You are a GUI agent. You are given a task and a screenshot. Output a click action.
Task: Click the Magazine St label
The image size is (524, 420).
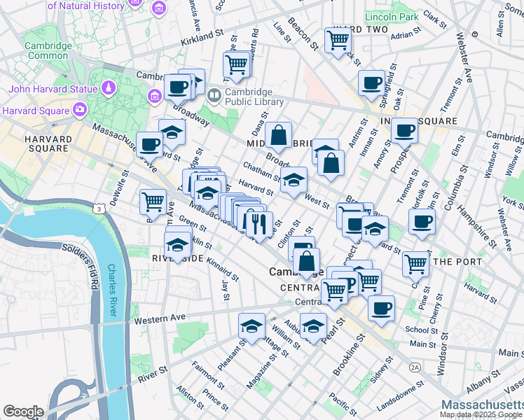pyautogui.click(x=262, y=371)
